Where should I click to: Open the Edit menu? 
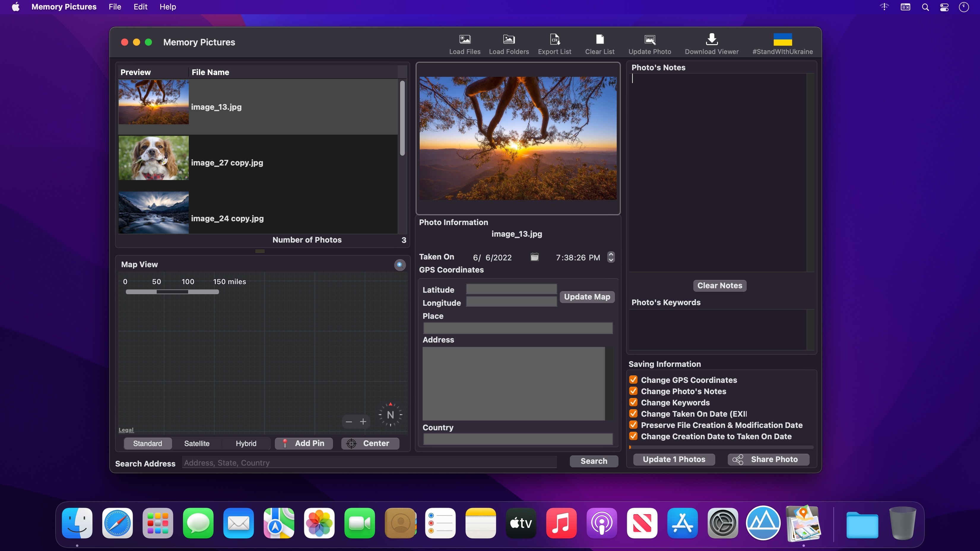140,7
